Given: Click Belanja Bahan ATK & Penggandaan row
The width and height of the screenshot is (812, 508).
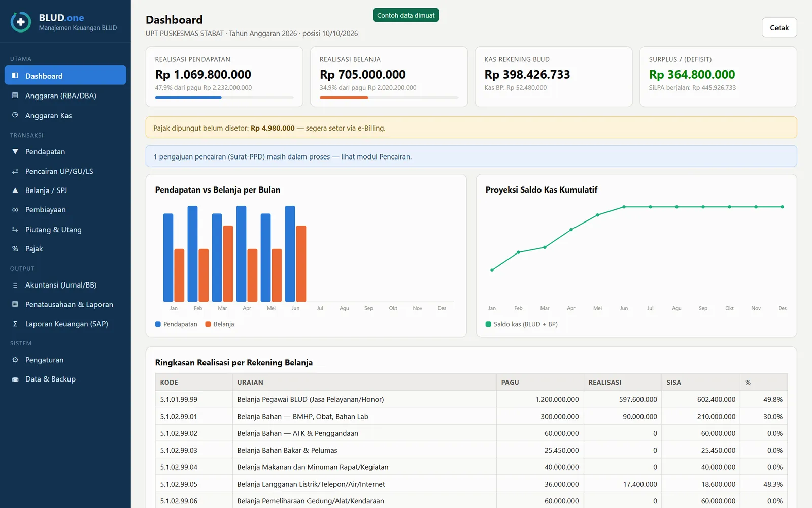Looking at the screenshot, I should pos(471,433).
